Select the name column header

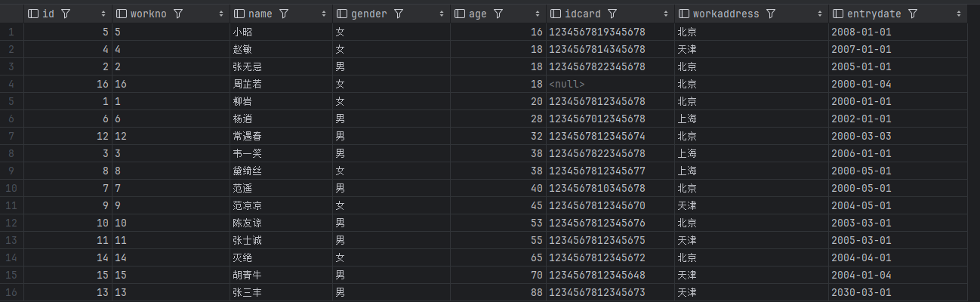(260, 14)
